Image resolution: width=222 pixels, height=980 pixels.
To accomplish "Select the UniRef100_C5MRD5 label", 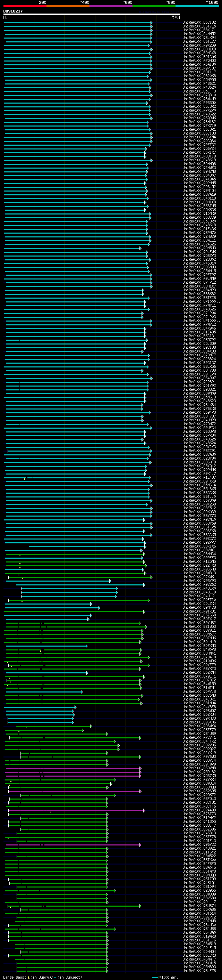I will (x=199, y=80).
